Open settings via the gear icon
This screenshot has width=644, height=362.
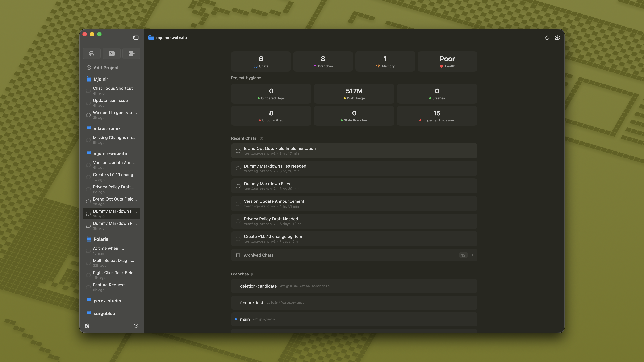[x=87, y=326]
